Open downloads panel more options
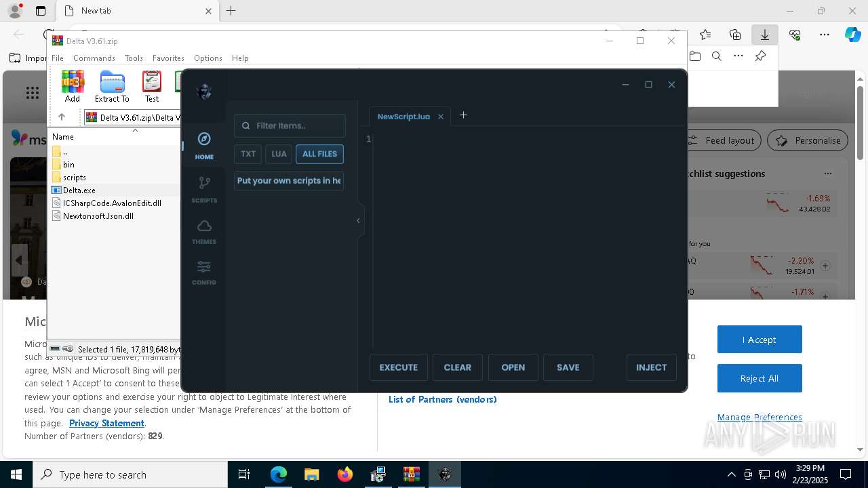This screenshot has height=488, width=868. point(738,56)
